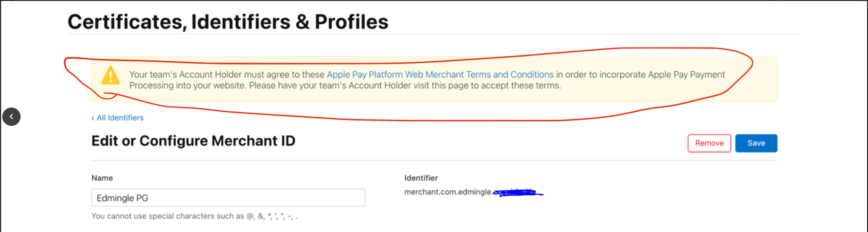Click the special characters hint text

pyautogui.click(x=194, y=216)
